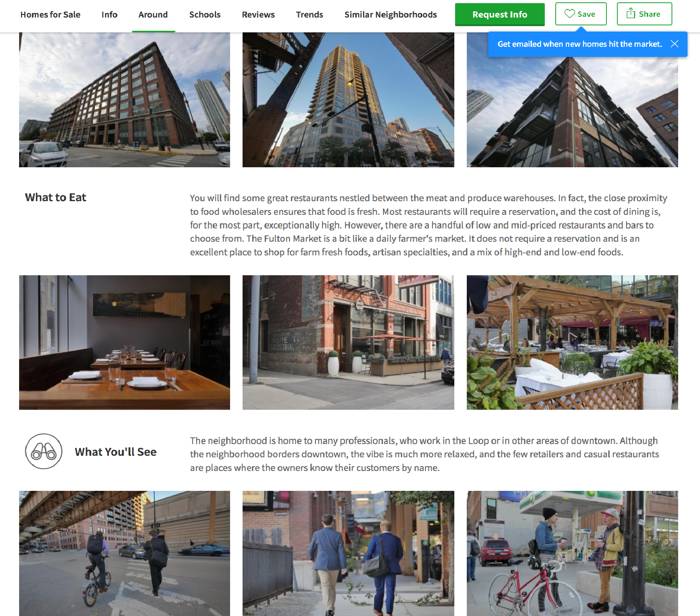Open Similar Neighborhoods tab
700x616 pixels.
(390, 14)
